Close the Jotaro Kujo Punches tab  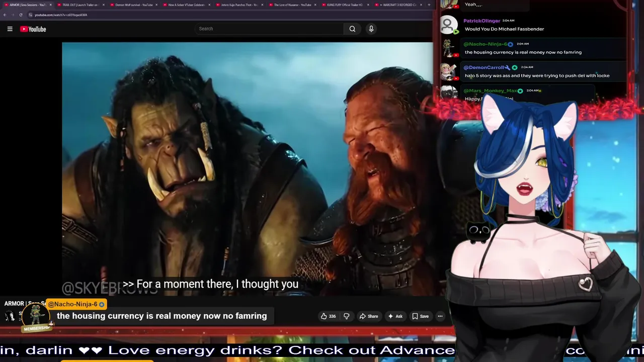point(262,5)
